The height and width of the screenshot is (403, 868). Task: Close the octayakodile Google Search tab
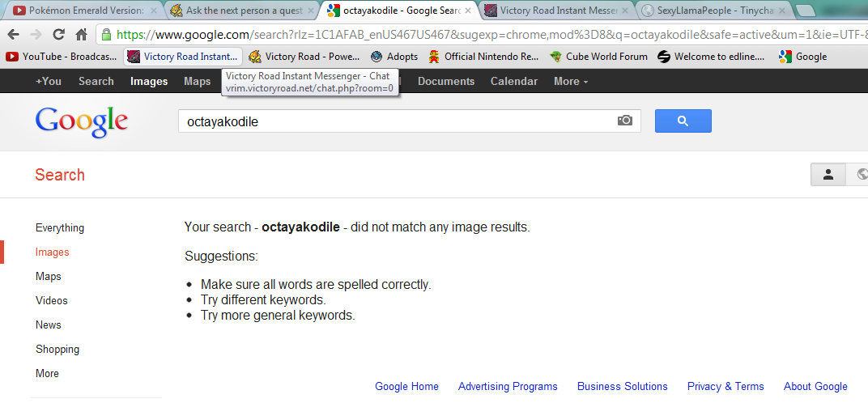point(469,11)
